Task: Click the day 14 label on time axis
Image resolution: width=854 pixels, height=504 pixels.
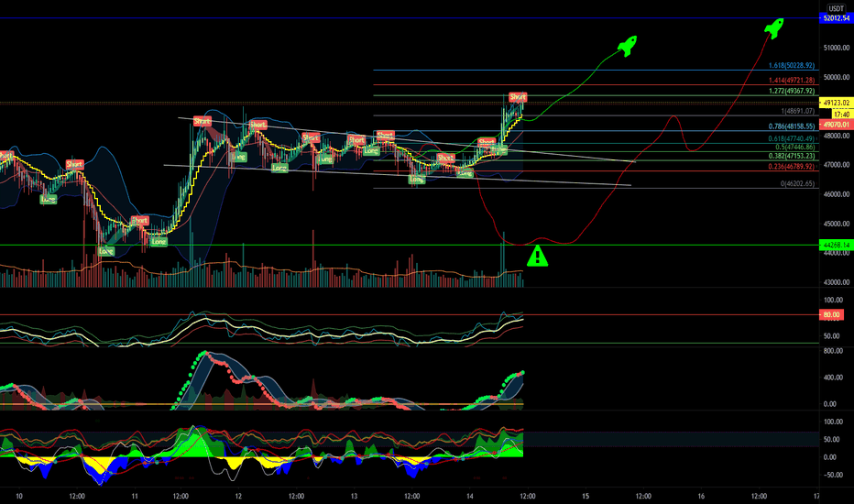Action: pos(470,496)
